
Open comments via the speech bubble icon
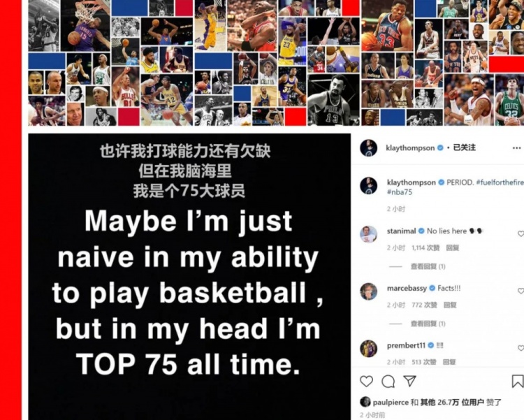(x=388, y=381)
